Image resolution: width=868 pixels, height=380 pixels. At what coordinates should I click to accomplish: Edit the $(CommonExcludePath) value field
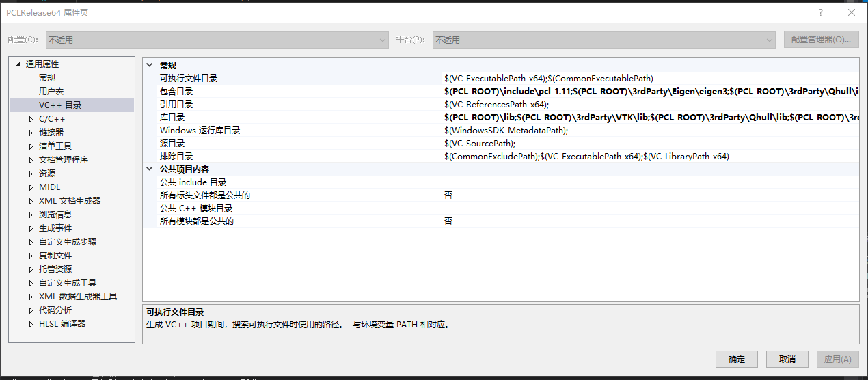click(x=650, y=157)
